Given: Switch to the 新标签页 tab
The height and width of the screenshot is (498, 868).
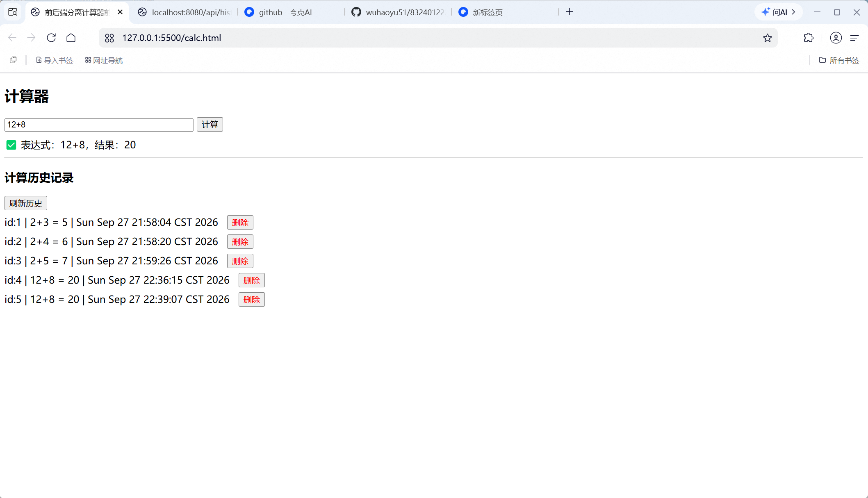Looking at the screenshot, I should click(505, 12).
